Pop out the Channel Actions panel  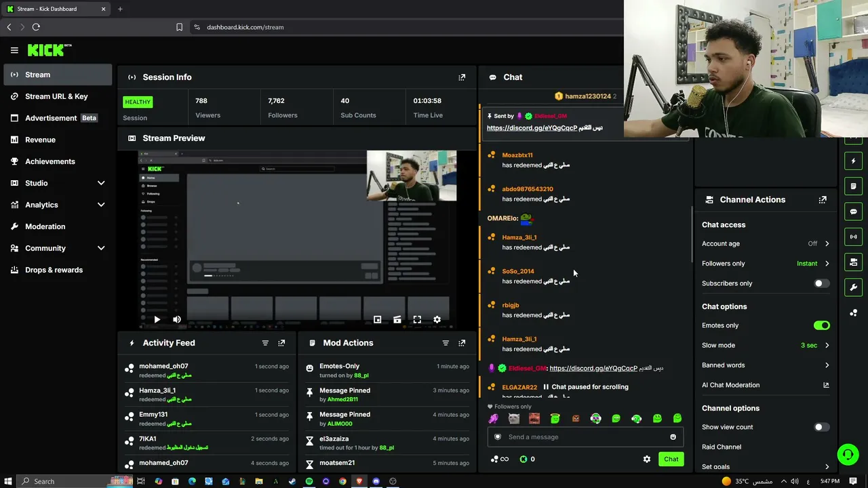(823, 200)
